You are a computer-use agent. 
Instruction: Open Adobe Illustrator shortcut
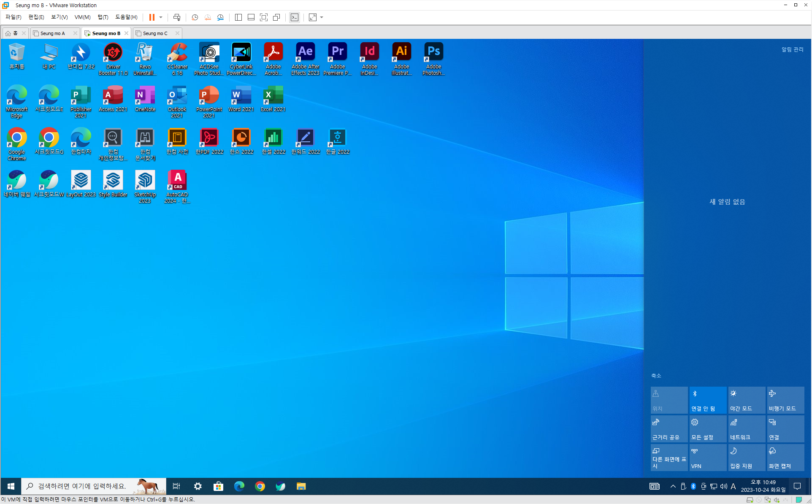coord(402,59)
